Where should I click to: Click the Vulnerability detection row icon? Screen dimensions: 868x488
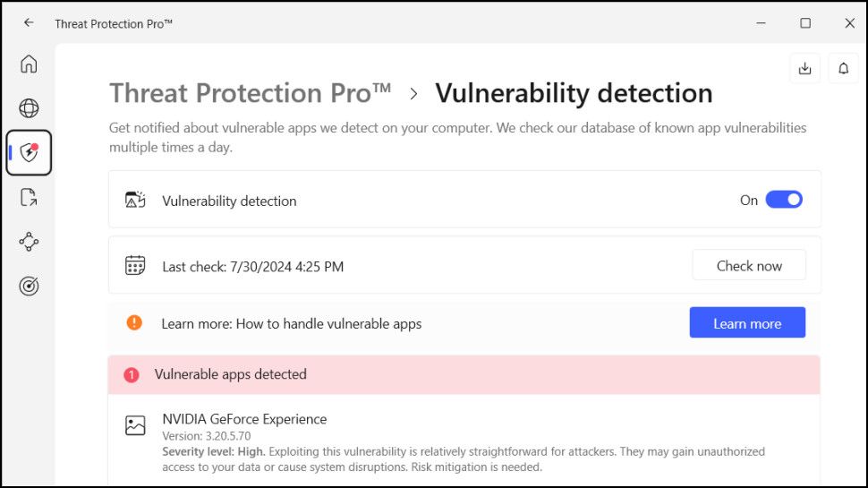point(135,200)
